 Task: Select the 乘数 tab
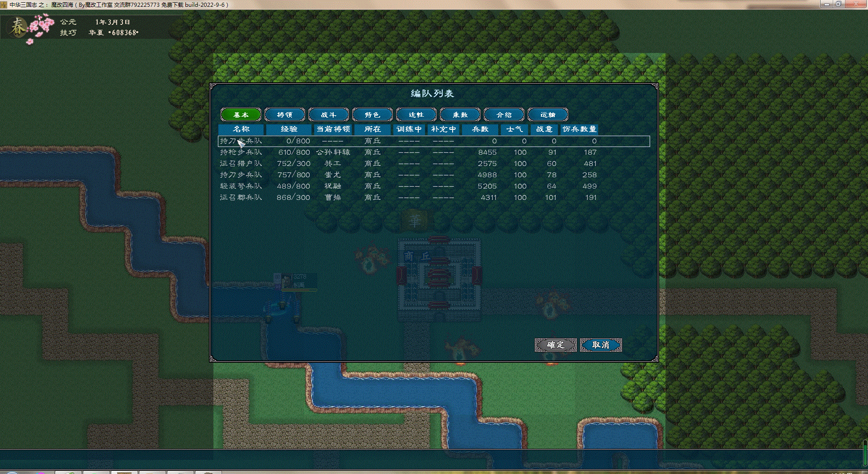460,115
